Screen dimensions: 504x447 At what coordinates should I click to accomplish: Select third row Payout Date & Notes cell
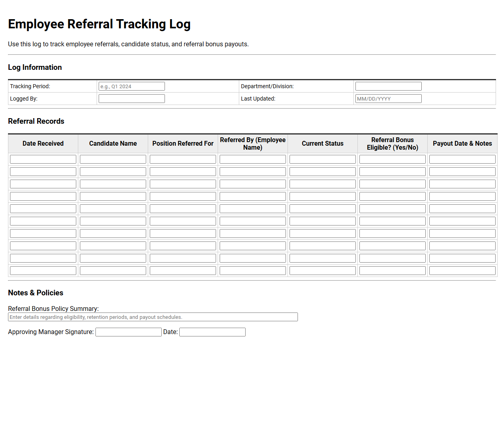(x=462, y=184)
